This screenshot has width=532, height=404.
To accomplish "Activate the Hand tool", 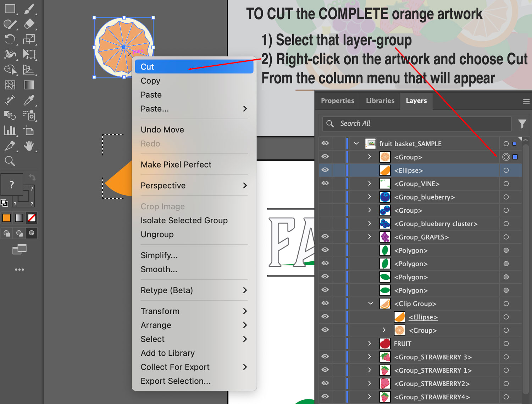I will 29,146.
